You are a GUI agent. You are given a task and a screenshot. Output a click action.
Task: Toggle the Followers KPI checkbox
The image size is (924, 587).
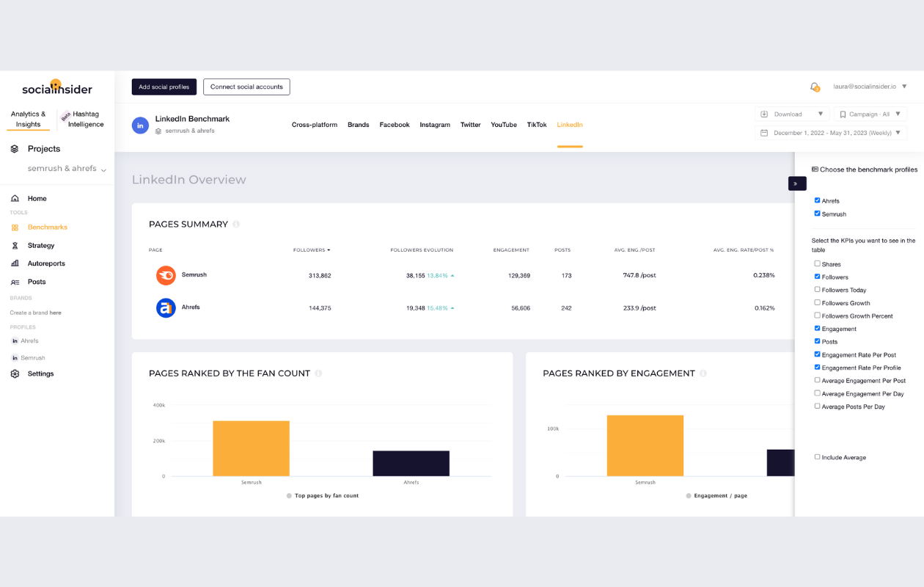817,277
